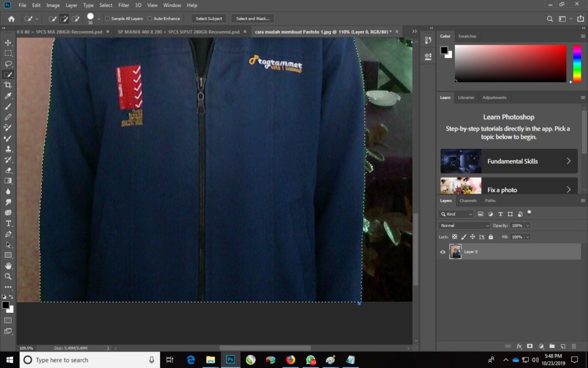The image size is (588, 368).
Task: Select the Path Selection tool
Action: point(8,244)
